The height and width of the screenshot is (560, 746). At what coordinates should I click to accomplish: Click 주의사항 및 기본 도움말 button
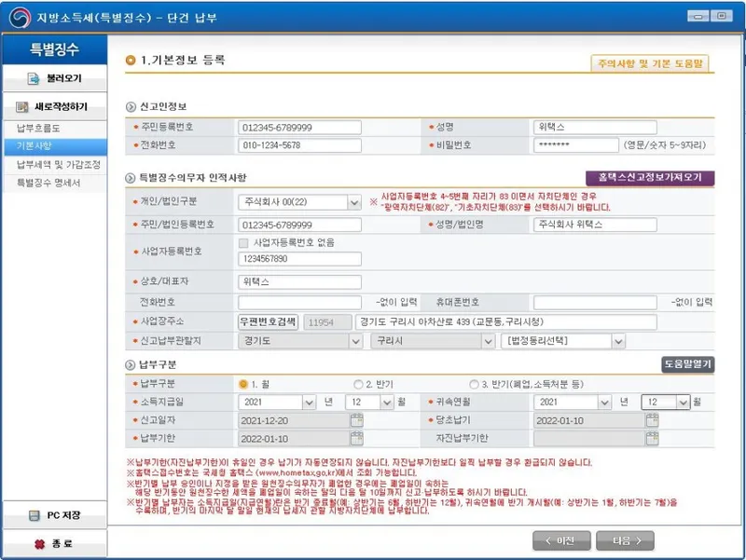(x=650, y=63)
